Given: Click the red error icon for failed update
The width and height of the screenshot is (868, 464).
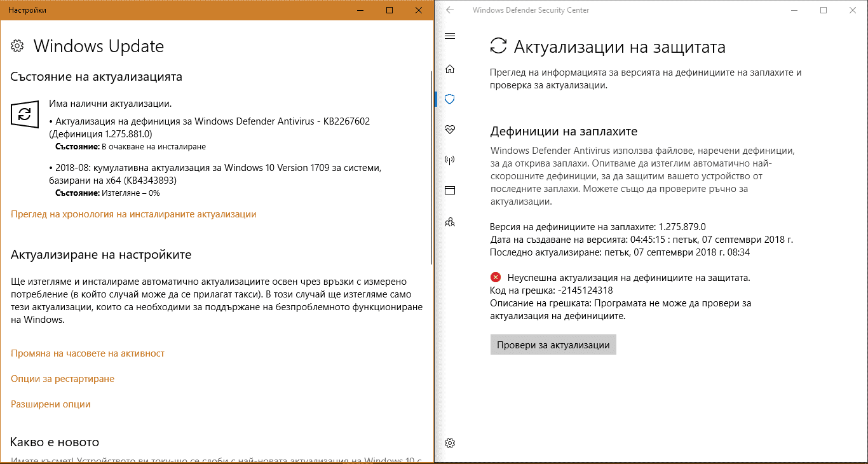Looking at the screenshot, I should point(496,277).
